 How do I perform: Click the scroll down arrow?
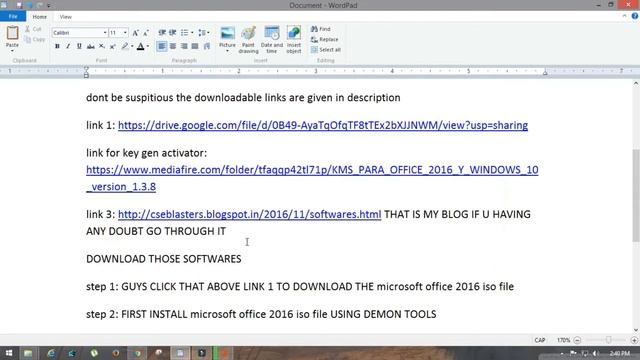pos(636,330)
